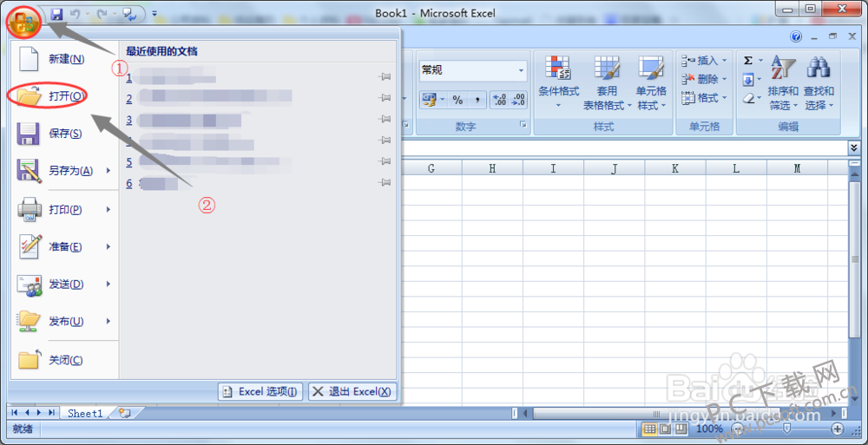Click Insert Worksheet tab icon
This screenshot has height=445, width=868.
pyautogui.click(x=125, y=413)
